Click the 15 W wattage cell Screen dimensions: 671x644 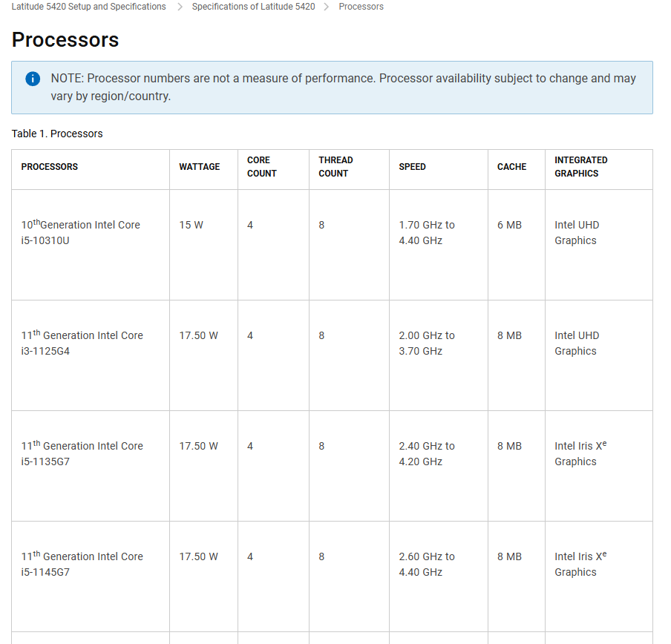click(x=191, y=225)
